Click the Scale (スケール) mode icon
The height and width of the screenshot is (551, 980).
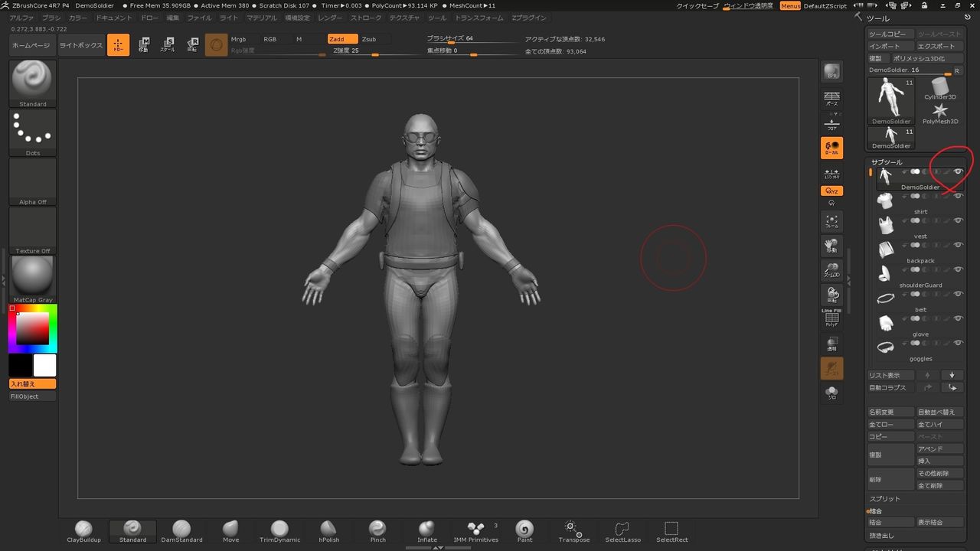168,45
